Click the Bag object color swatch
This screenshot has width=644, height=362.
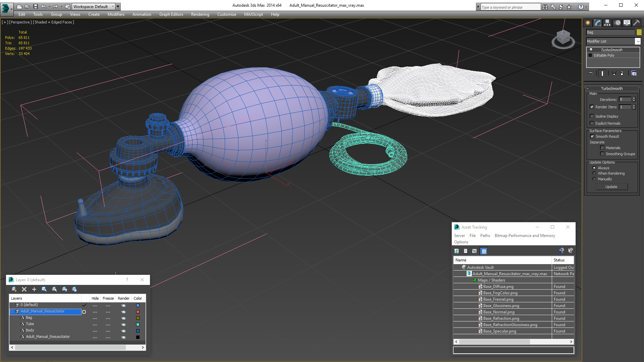click(x=639, y=32)
